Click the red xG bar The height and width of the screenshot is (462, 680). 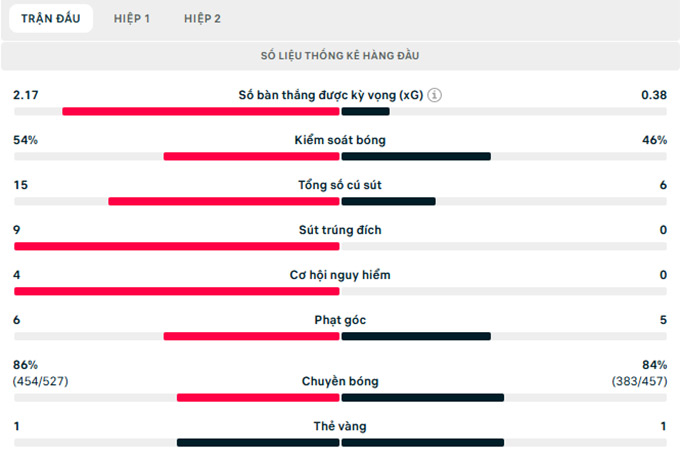200,111
